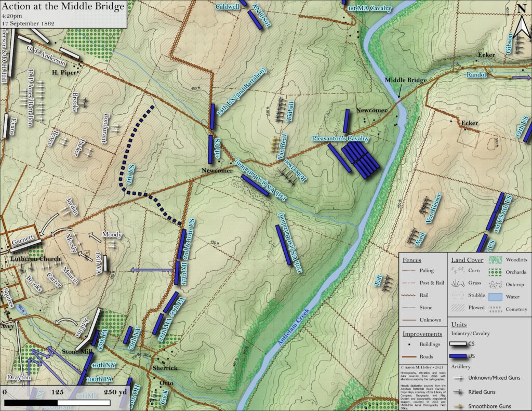This screenshot has width=532, height=411.
Task: Click the scale bar at 125 yd
Action: [x=58, y=403]
